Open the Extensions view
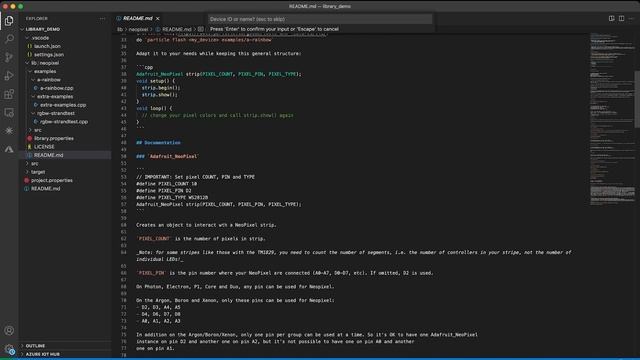This screenshot has height=360, width=640. (x=9, y=94)
